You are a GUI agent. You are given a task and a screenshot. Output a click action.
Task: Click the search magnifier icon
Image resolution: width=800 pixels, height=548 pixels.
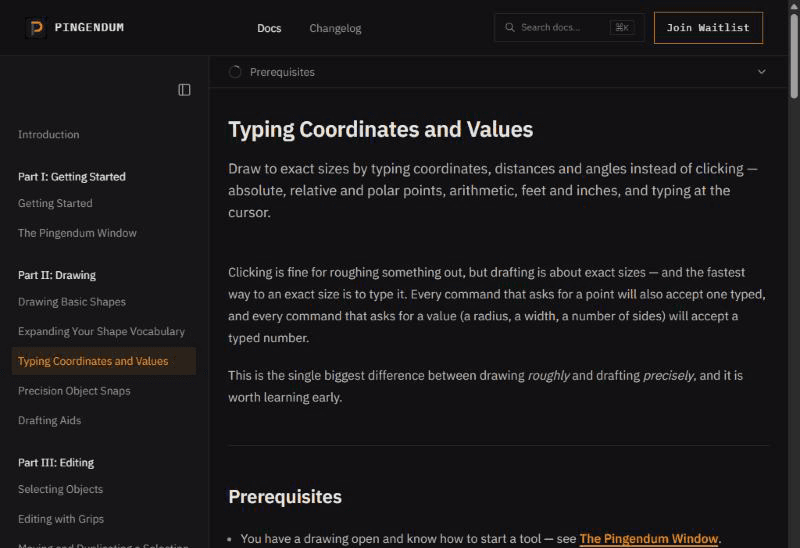pyautogui.click(x=510, y=28)
